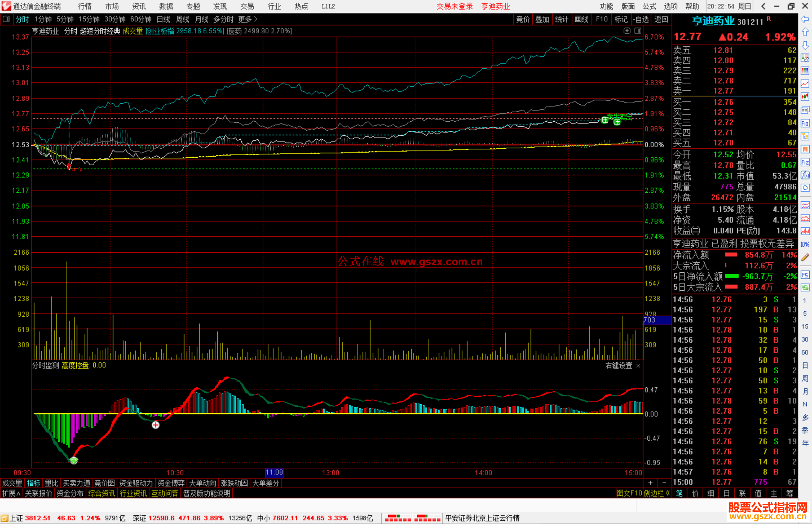812x524 pixels.
Task: Switch to the 1分钟 period
Action: [42, 19]
